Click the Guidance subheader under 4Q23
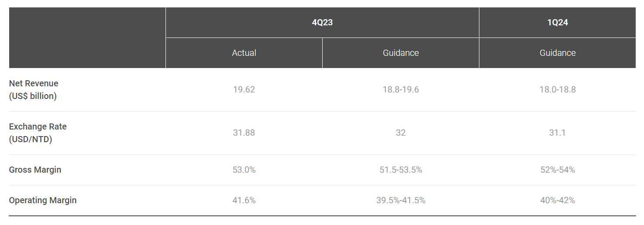 (401, 53)
